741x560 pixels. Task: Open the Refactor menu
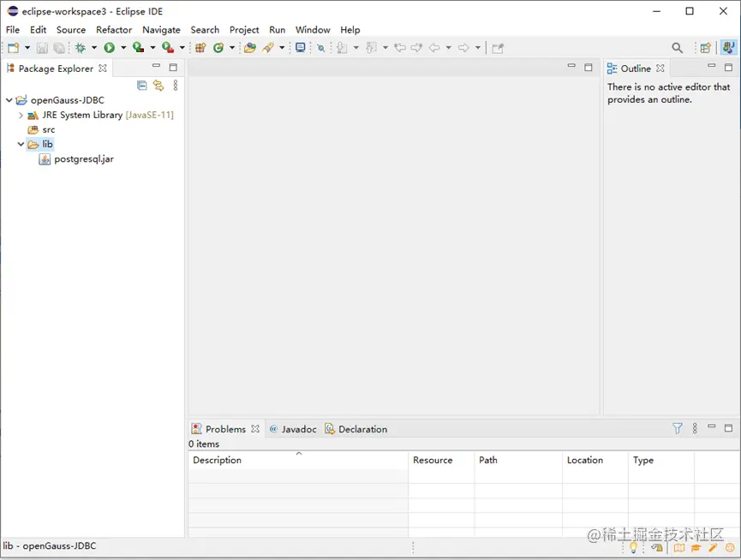114,30
